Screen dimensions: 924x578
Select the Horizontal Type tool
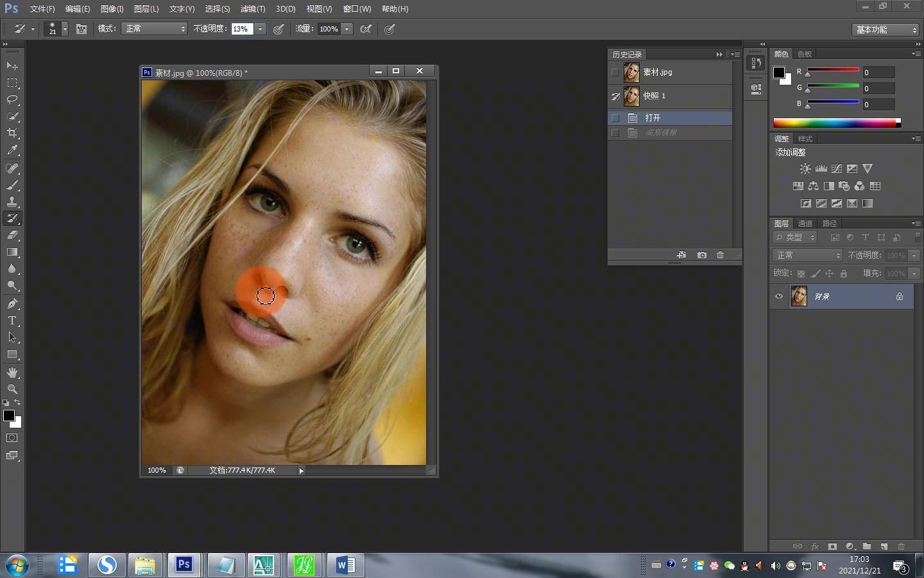click(x=12, y=320)
